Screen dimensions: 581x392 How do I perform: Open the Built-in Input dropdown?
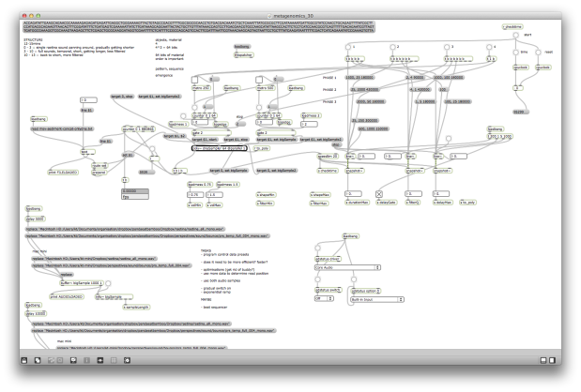click(377, 299)
